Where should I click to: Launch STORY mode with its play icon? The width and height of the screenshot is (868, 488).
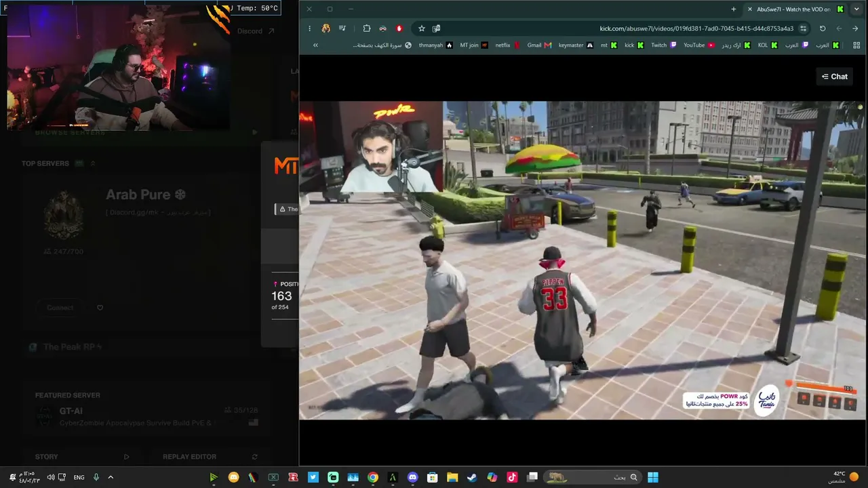tap(126, 457)
